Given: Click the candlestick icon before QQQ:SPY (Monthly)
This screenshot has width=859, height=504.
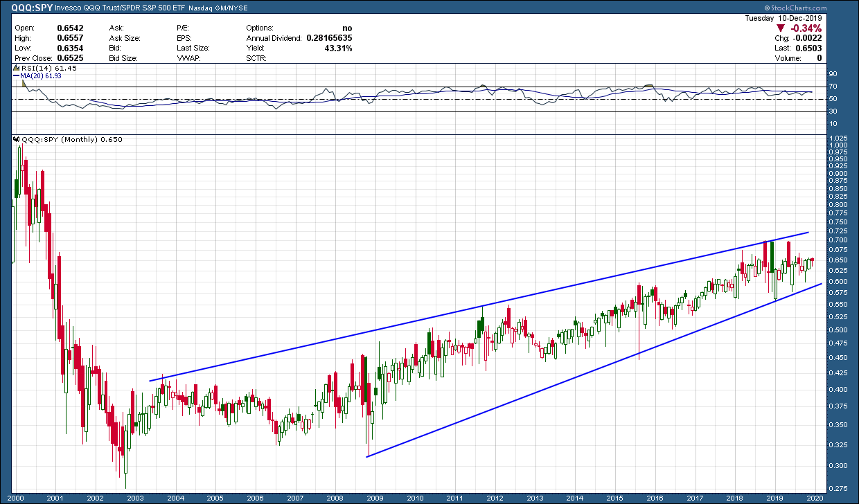Looking at the screenshot, I should 18,139.
